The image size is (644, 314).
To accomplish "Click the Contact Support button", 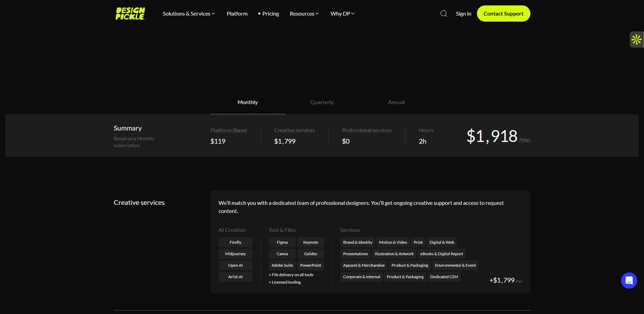I will [x=503, y=14].
